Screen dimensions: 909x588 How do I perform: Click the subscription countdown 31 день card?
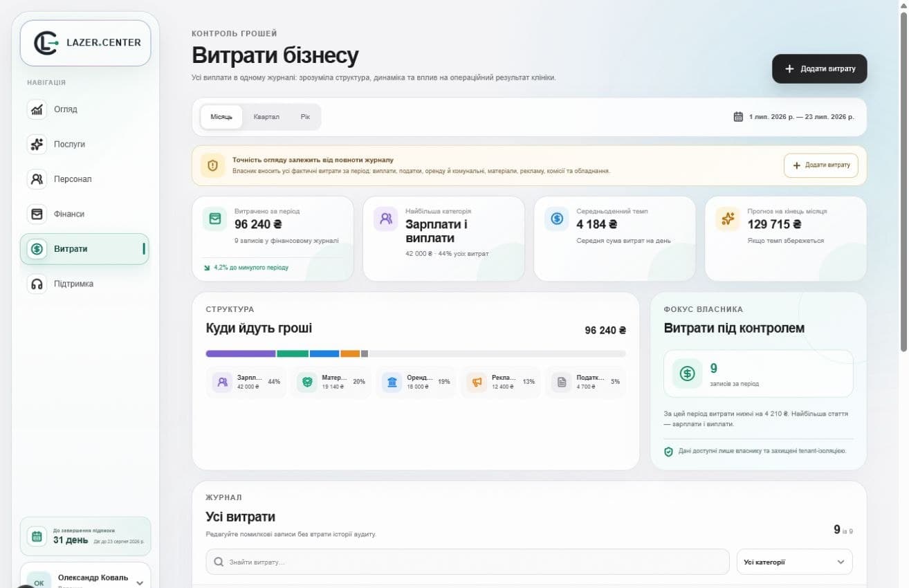pyautogui.click(x=85, y=536)
